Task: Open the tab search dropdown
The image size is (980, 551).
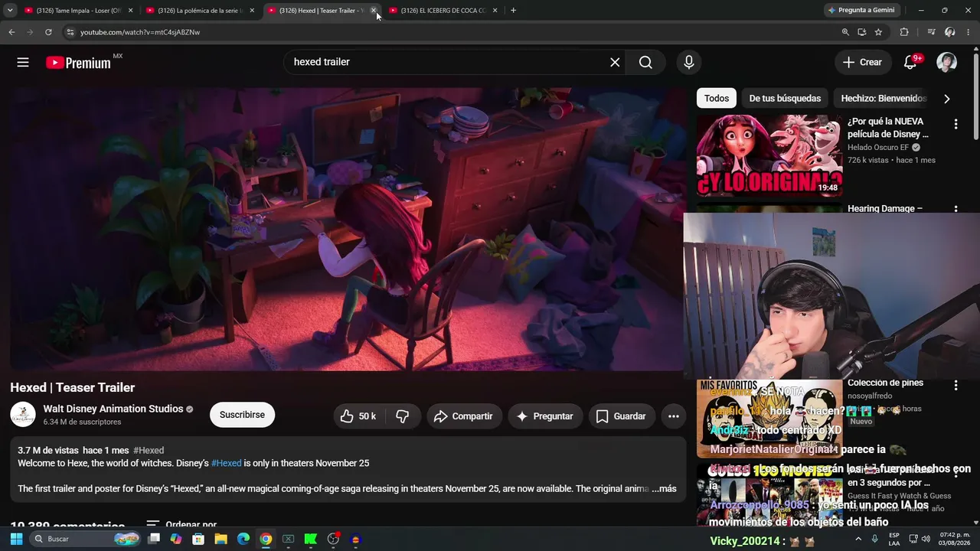Action: coord(10,11)
